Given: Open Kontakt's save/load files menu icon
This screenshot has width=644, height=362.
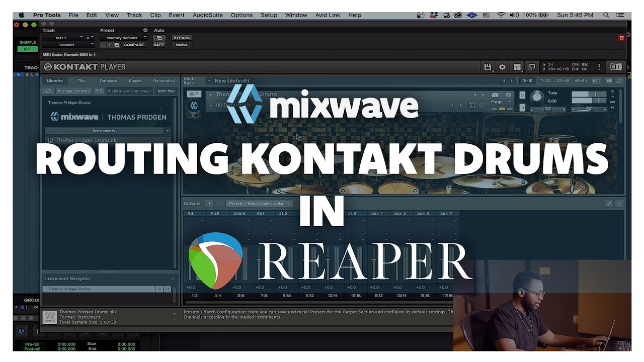Looking at the screenshot, I should (487, 67).
